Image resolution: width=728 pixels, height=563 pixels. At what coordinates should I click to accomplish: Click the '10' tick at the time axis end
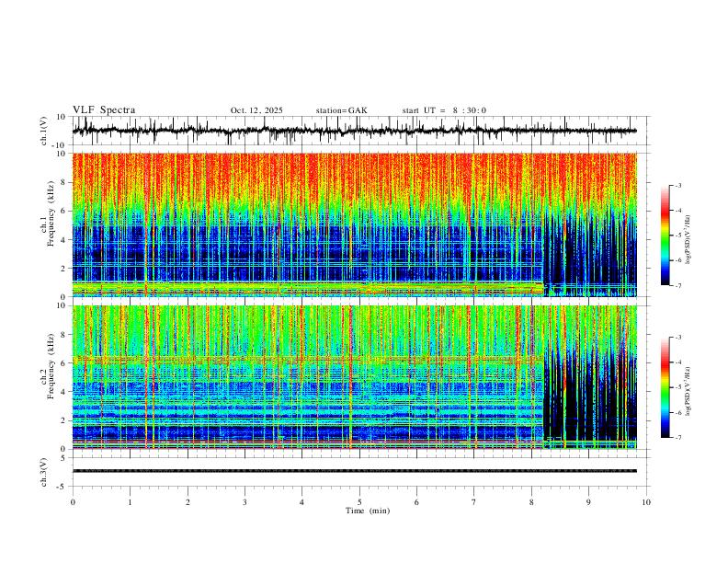[646, 502]
